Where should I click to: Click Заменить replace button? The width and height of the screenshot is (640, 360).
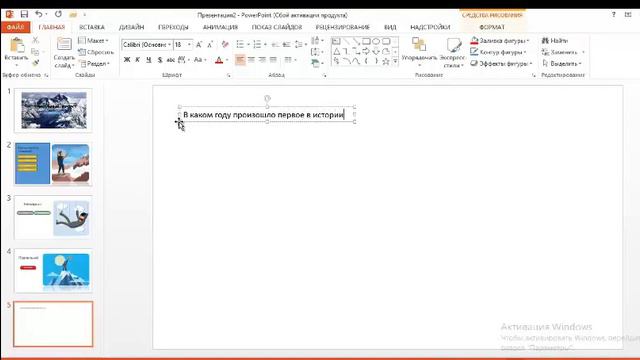[x=563, y=52]
